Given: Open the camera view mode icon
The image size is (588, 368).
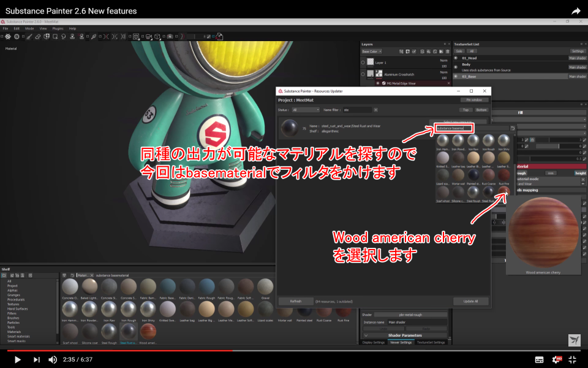Looking at the screenshot, I should [148, 36].
